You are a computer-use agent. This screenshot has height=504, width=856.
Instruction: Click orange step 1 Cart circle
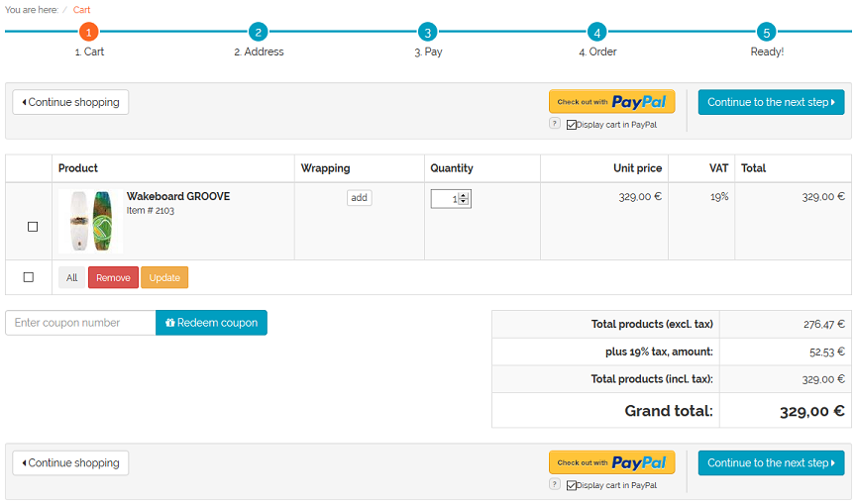pos(88,33)
